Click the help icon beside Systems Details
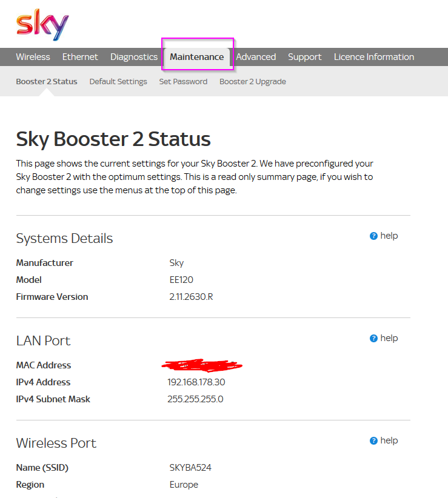 (x=373, y=236)
